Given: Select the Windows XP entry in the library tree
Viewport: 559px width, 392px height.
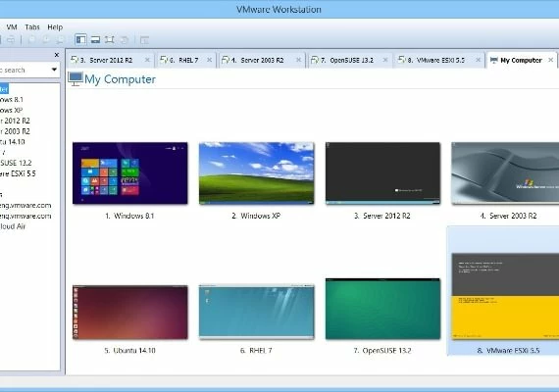Looking at the screenshot, I should tap(12, 110).
